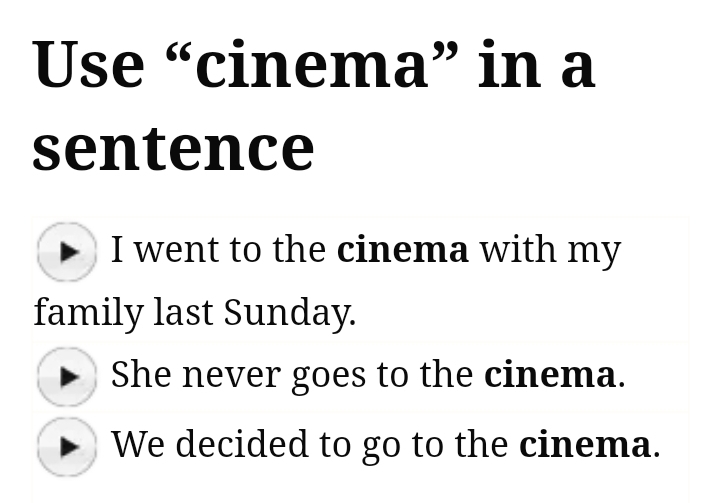The width and height of the screenshot is (720, 503).
Task: Click the word "Sunday" in the first example
Action: pos(288,313)
